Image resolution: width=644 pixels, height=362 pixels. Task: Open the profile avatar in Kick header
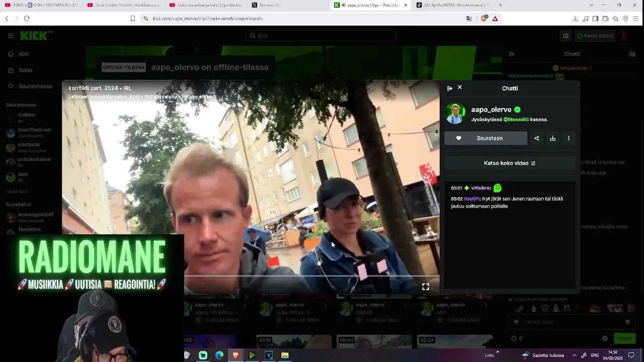pyautogui.click(x=624, y=36)
